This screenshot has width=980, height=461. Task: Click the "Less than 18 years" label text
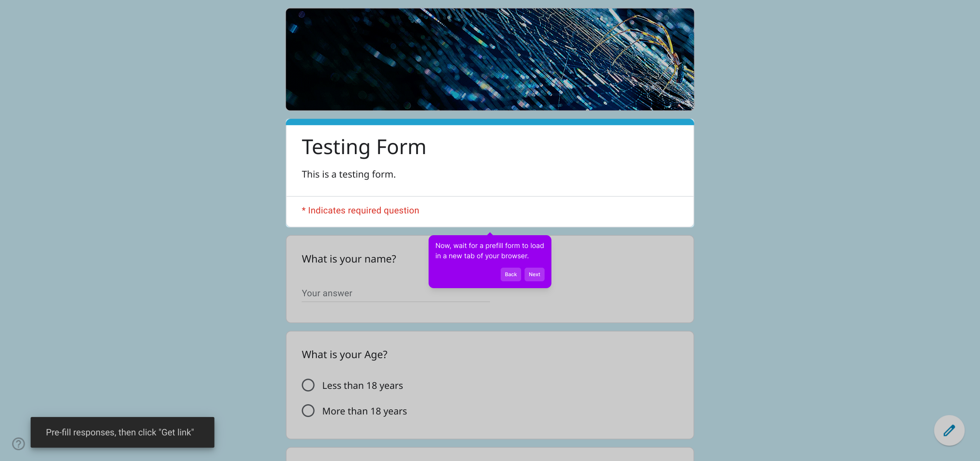click(362, 385)
